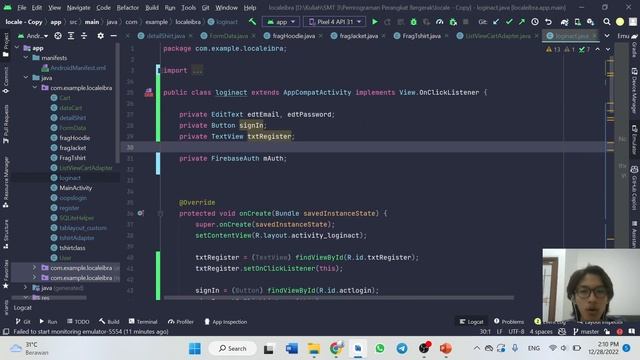Image resolution: width=640 pixels, height=360 pixels.
Task: Click the UTF-8 encoding status item
Action: pos(516,331)
